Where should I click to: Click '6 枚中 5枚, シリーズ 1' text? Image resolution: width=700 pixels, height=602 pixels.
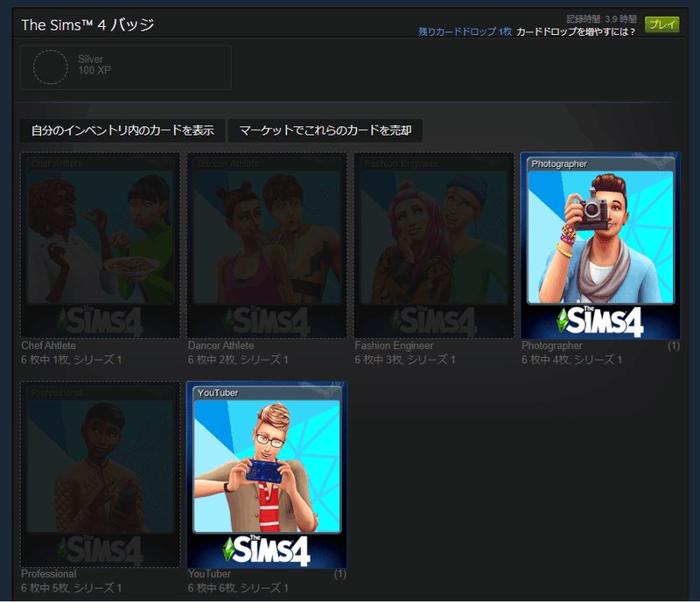pyautogui.click(x=72, y=588)
